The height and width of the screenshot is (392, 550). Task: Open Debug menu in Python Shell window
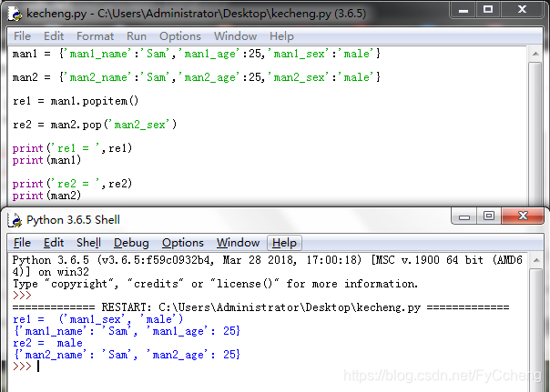(x=131, y=243)
